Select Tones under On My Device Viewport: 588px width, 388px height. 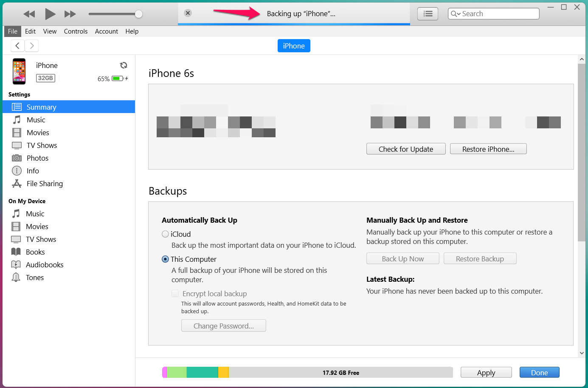[x=34, y=278]
